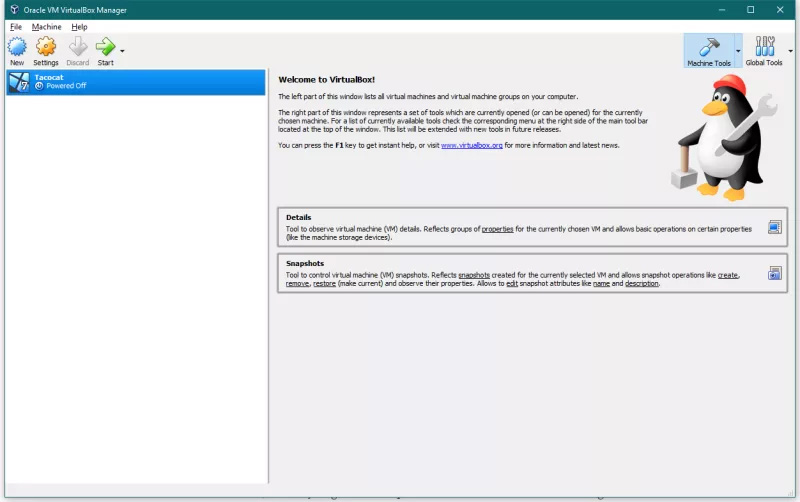Click the properties link in Details

497,229
